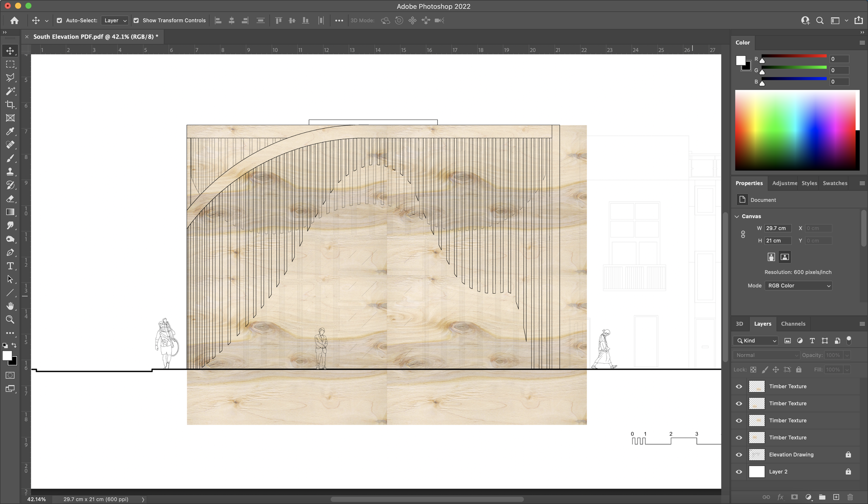Select the Type tool
The image size is (868, 504).
tap(11, 265)
